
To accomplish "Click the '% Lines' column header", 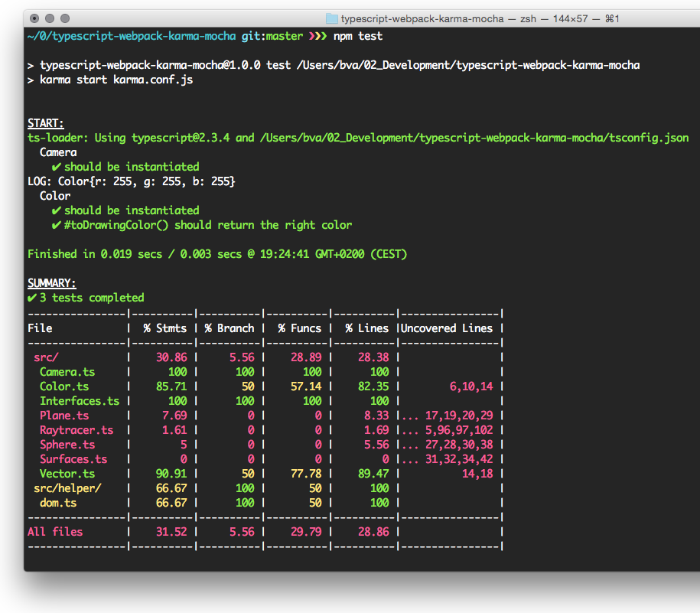I will click(367, 328).
